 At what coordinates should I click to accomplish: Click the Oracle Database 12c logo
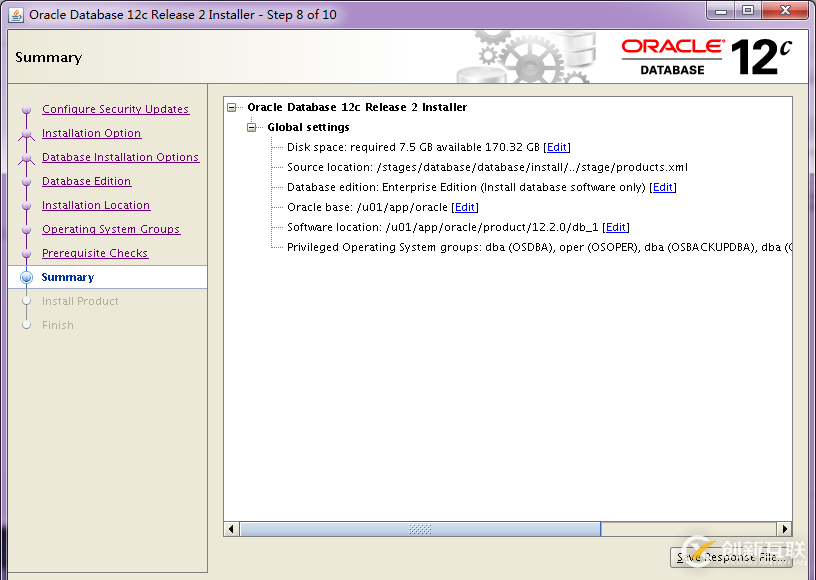click(x=707, y=57)
